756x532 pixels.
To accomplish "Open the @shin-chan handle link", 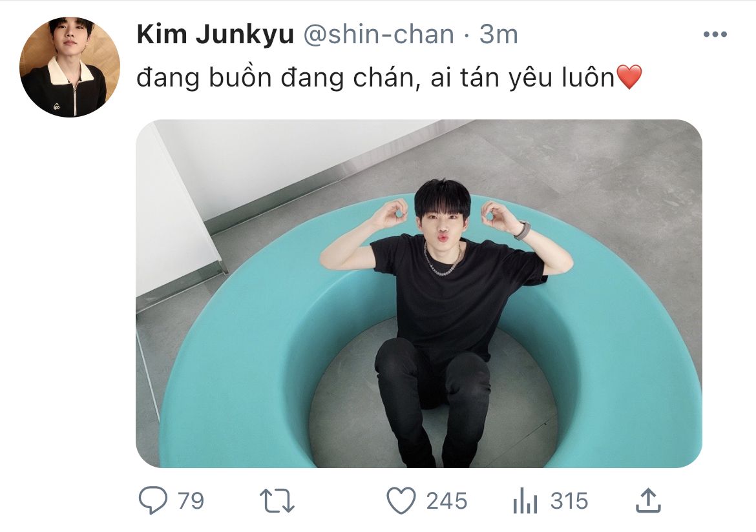I will (x=379, y=34).
